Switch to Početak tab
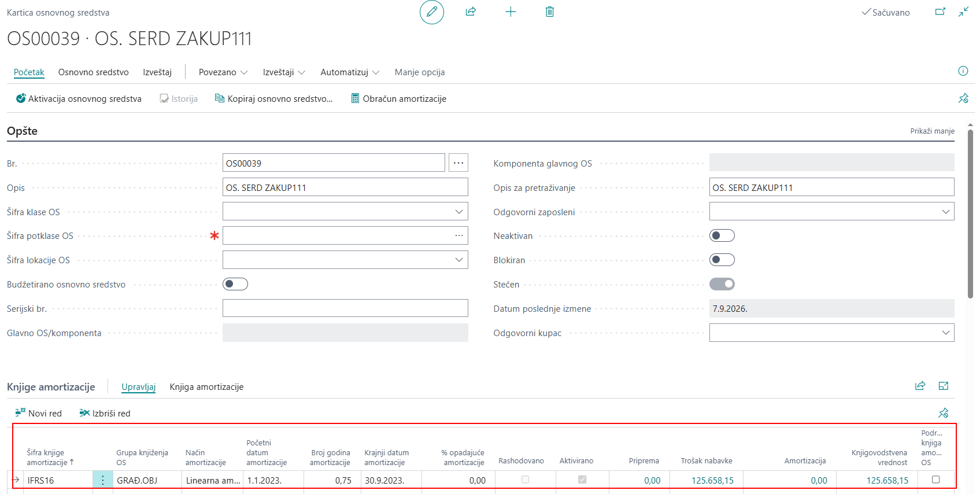 [x=29, y=72]
